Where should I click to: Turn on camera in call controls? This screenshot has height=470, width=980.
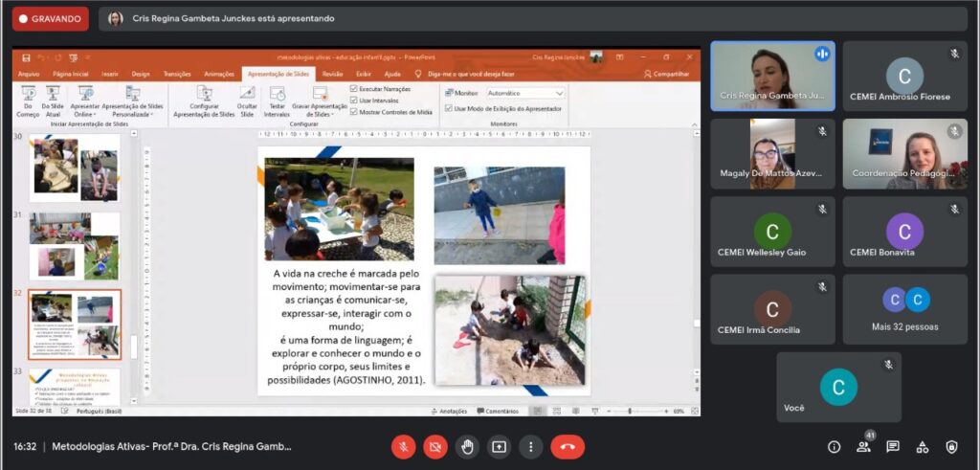(x=435, y=447)
